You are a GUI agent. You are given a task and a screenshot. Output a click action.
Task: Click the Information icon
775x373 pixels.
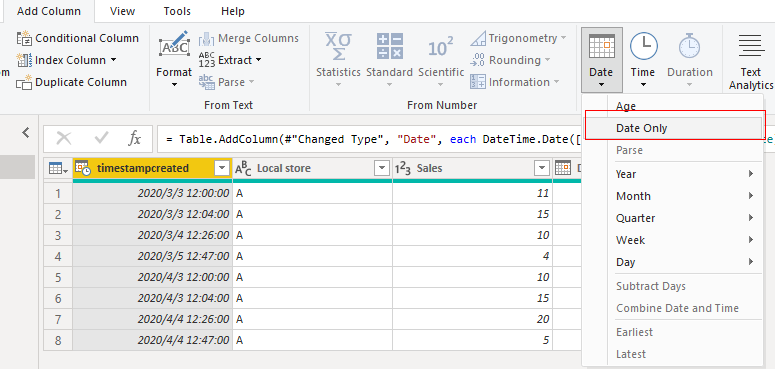(477, 82)
